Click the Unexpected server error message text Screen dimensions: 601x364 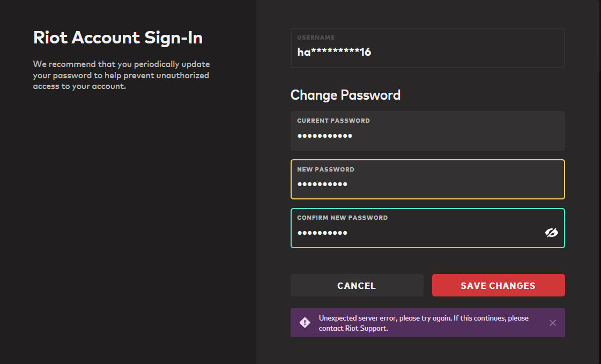tap(424, 323)
